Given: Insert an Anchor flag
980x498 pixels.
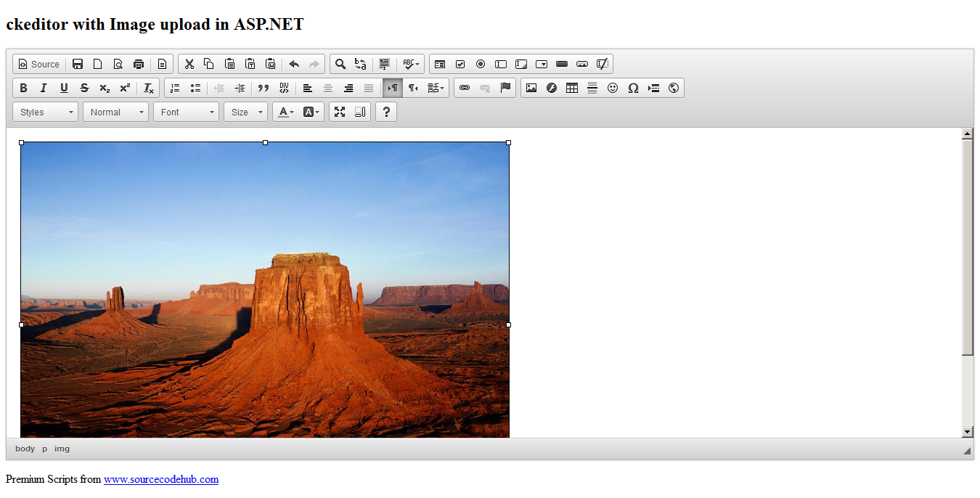Looking at the screenshot, I should [506, 88].
